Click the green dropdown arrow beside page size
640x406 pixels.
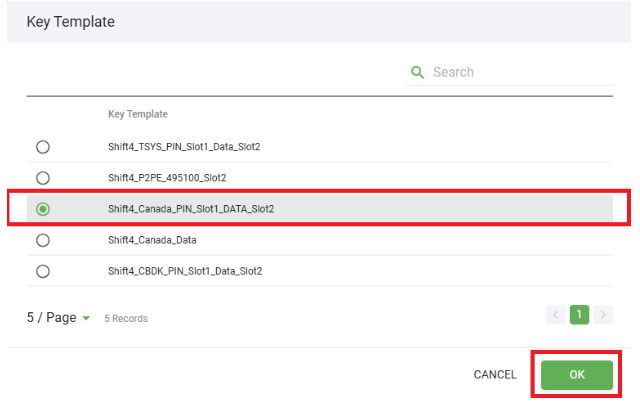[x=86, y=318]
